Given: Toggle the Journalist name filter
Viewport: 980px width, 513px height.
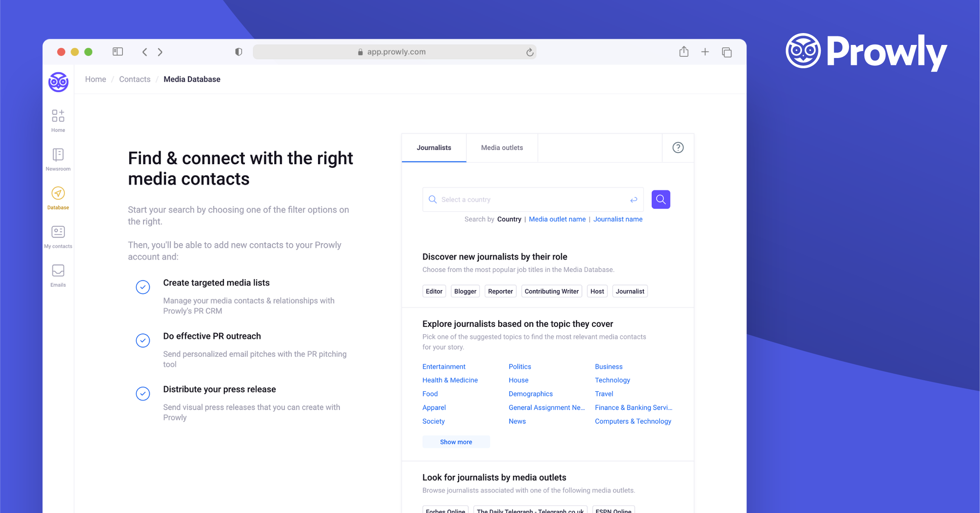Looking at the screenshot, I should pos(618,219).
